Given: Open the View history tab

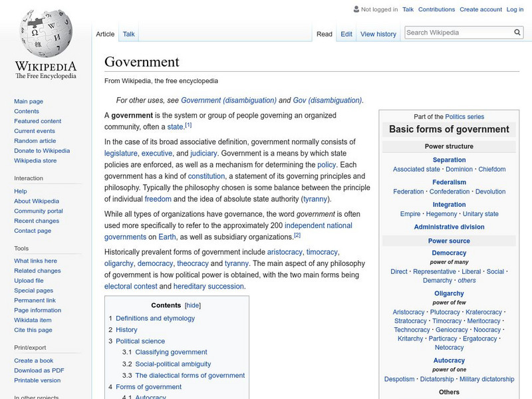Looking at the screenshot, I should pos(378,34).
